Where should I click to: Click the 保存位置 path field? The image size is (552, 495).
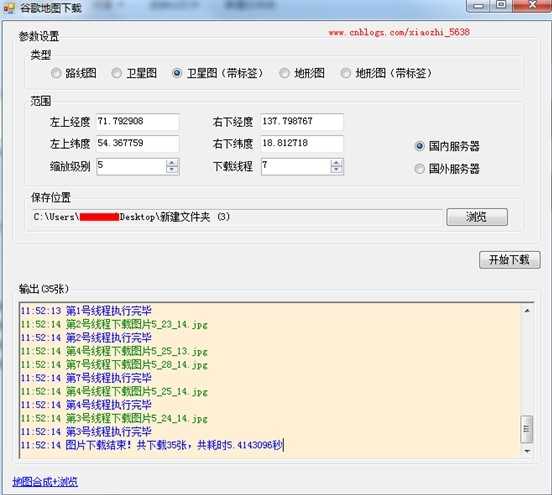pos(237,217)
